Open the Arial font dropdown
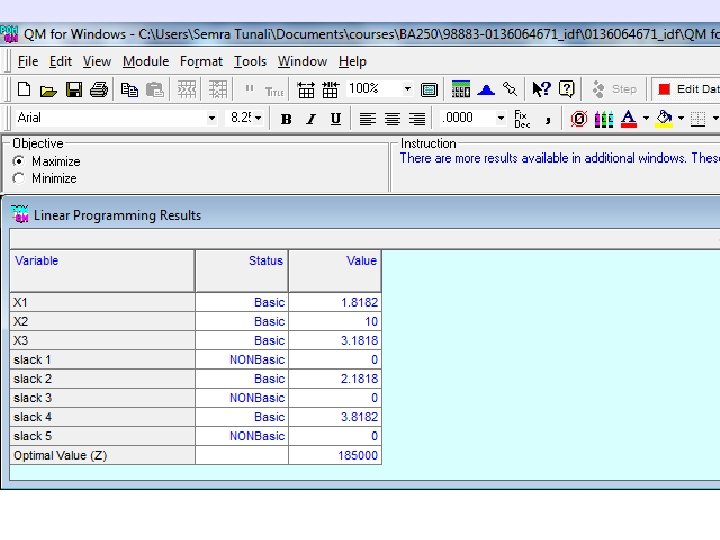 [212, 118]
